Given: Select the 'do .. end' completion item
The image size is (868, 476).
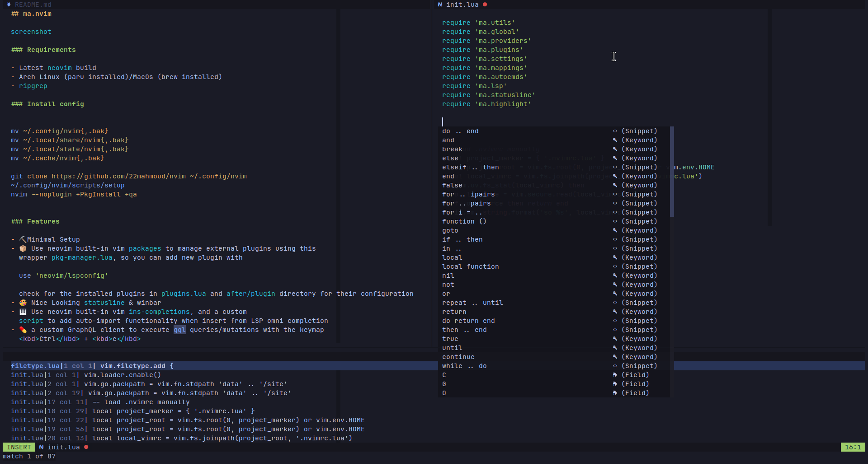Looking at the screenshot, I should 554,131.
